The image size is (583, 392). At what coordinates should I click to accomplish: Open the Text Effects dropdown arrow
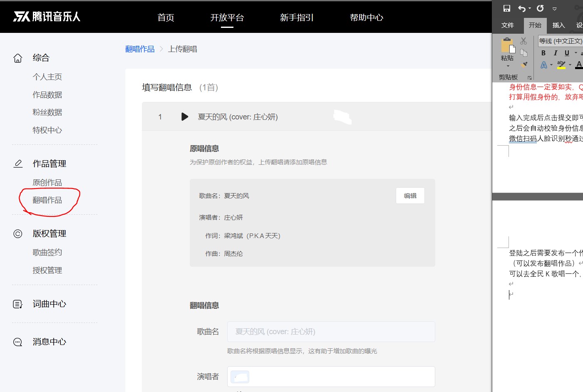coord(551,65)
